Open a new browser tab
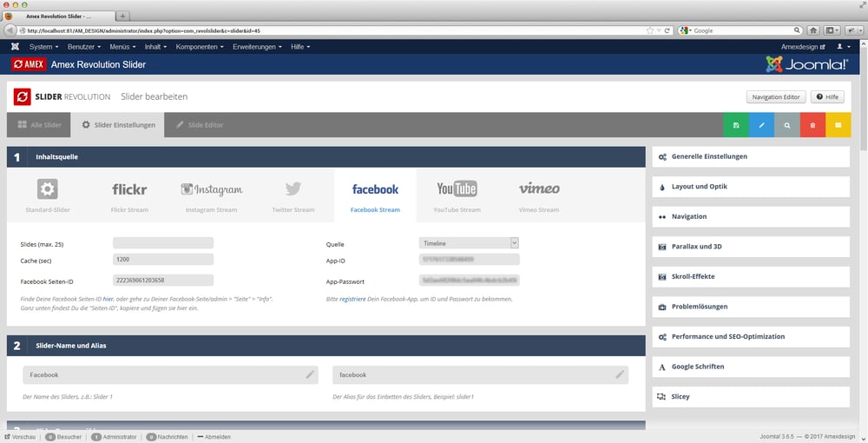Image resolution: width=868 pixels, height=443 pixels. [x=123, y=16]
